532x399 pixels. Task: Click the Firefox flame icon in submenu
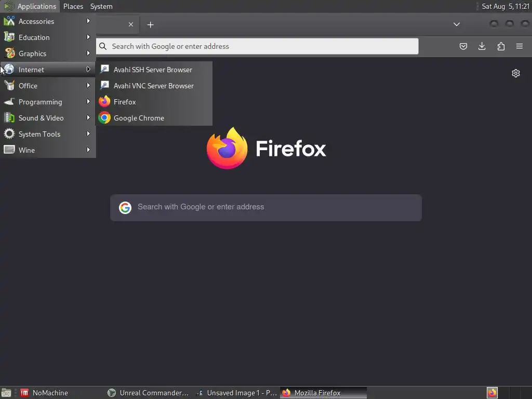[104, 101]
